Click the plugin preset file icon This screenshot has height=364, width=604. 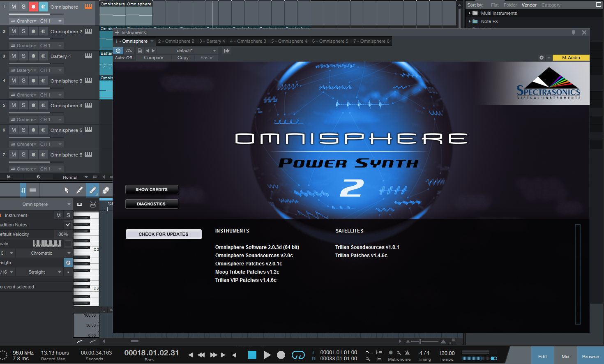click(x=140, y=51)
